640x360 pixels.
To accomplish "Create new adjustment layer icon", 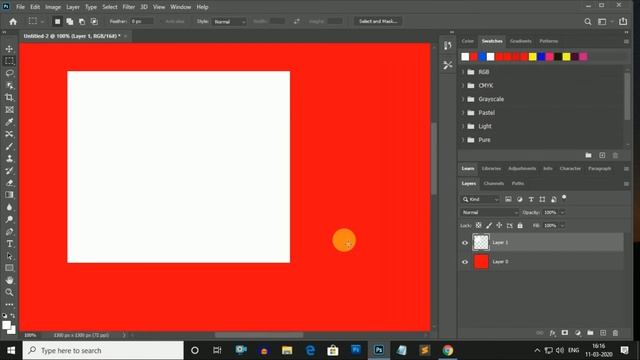I will (x=578, y=333).
